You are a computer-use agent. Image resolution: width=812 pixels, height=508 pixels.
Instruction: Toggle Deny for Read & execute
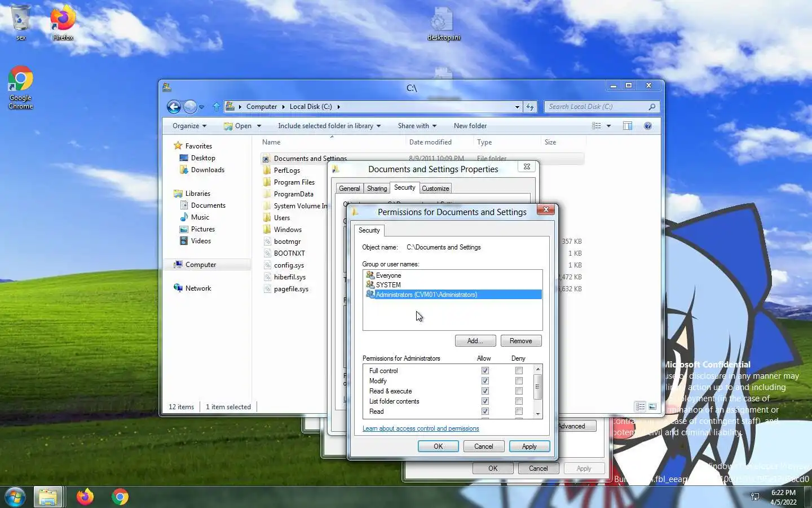point(519,391)
